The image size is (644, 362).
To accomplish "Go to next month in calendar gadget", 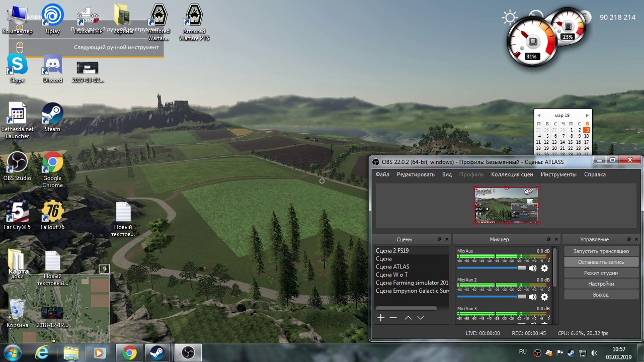I will click(x=587, y=115).
